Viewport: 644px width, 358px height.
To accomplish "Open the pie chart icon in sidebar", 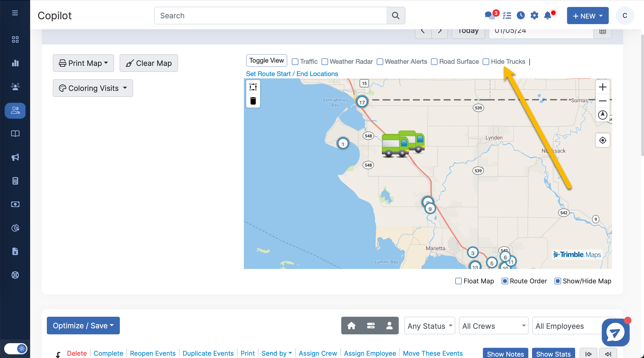I will coord(15,228).
